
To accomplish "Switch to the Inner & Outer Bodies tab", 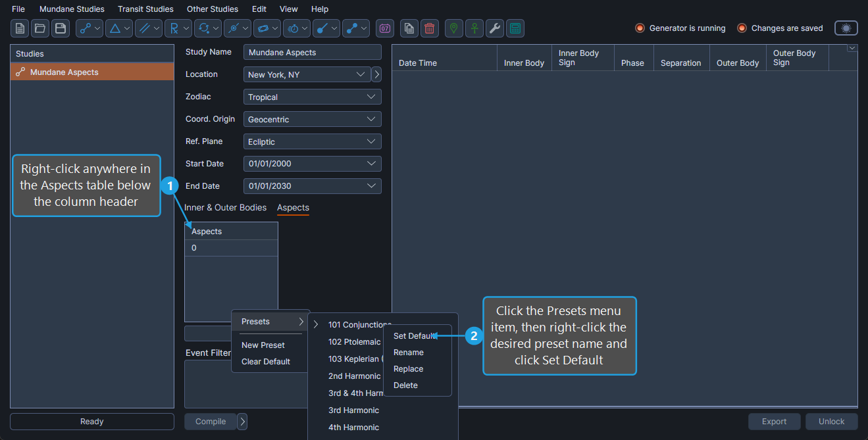I will (225, 207).
